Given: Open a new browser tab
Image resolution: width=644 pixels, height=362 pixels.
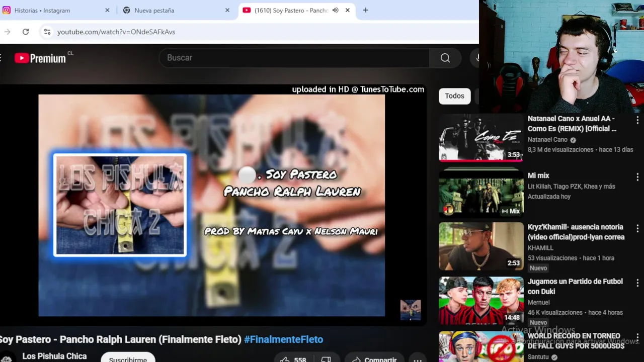Looking at the screenshot, I should tap(365, 10).
